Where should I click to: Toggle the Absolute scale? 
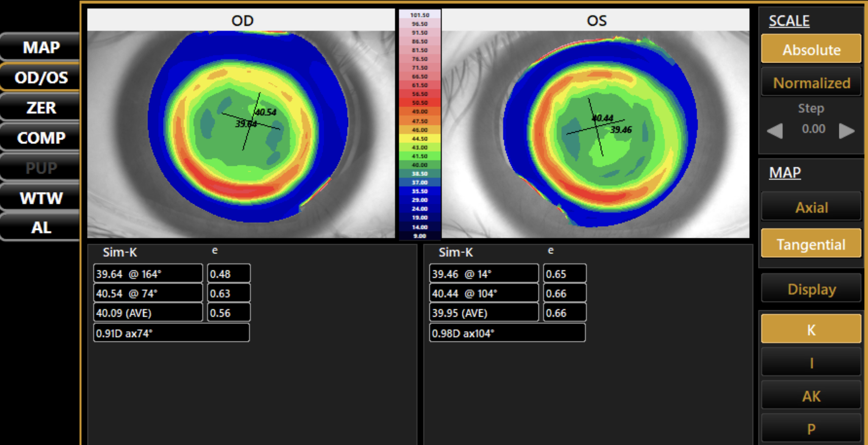pyautogui.click(x=811, y=49)
